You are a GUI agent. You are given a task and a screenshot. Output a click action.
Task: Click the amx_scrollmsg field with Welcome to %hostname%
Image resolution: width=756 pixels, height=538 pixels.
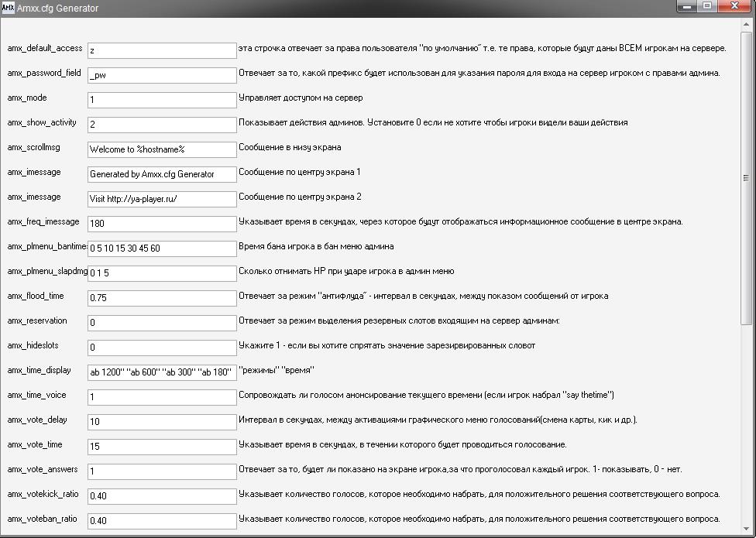162,149
